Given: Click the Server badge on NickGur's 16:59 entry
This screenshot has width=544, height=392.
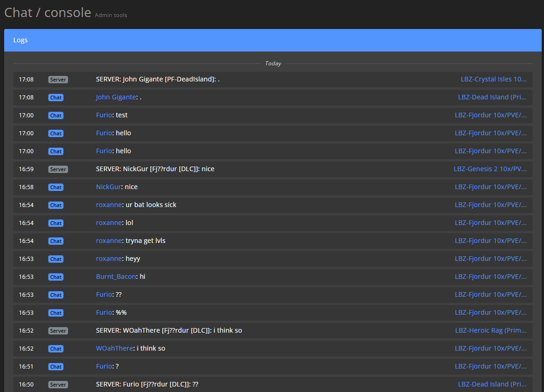Looking at the screenshot, I should tap(58, 169).
